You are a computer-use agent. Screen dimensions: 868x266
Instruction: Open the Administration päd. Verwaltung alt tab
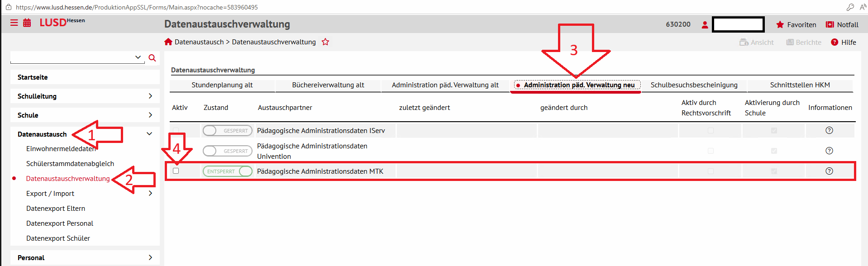pyautogui.click(x=445, y=85)
